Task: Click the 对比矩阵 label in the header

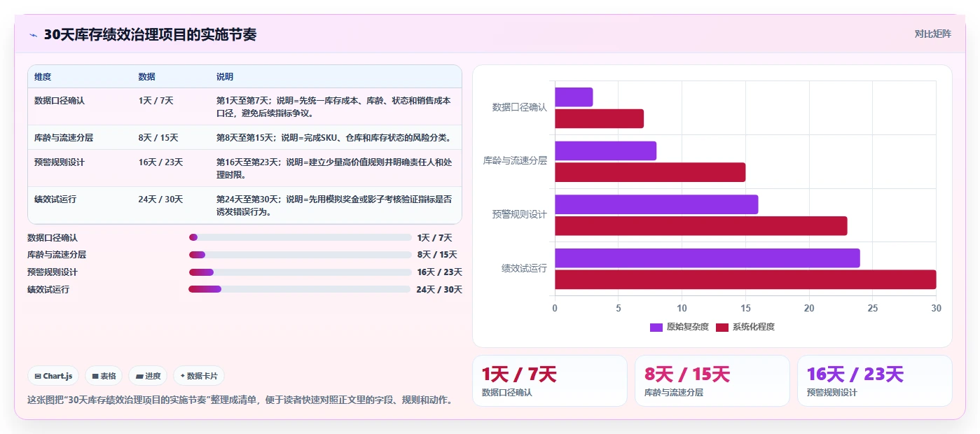Action: (932, 34)
